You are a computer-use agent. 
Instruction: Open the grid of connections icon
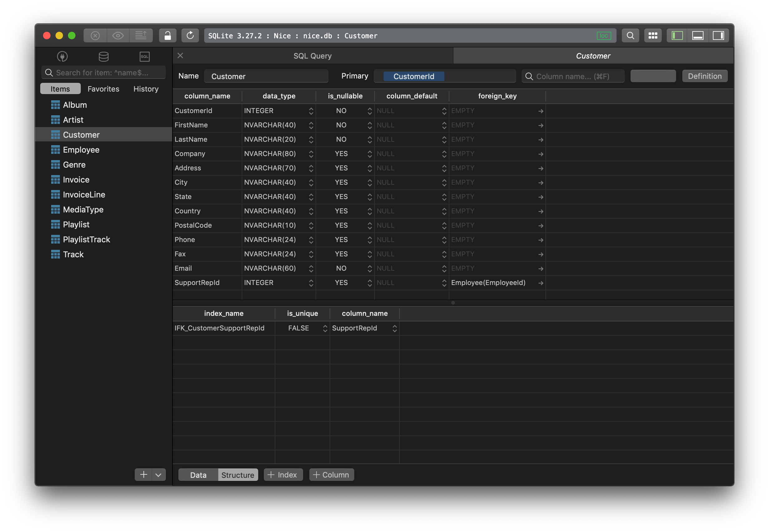pyautogui.click(x=653, y=36)
